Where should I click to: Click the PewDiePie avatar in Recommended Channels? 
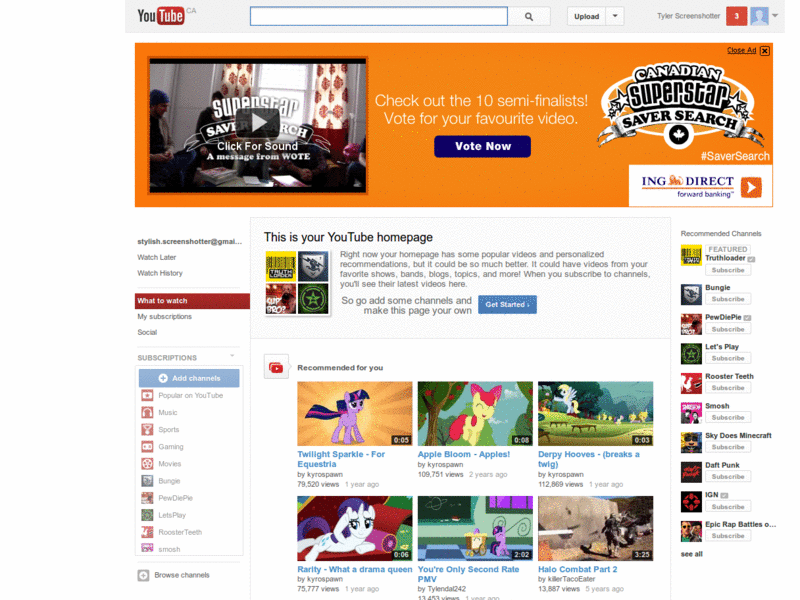coord(691,324)
